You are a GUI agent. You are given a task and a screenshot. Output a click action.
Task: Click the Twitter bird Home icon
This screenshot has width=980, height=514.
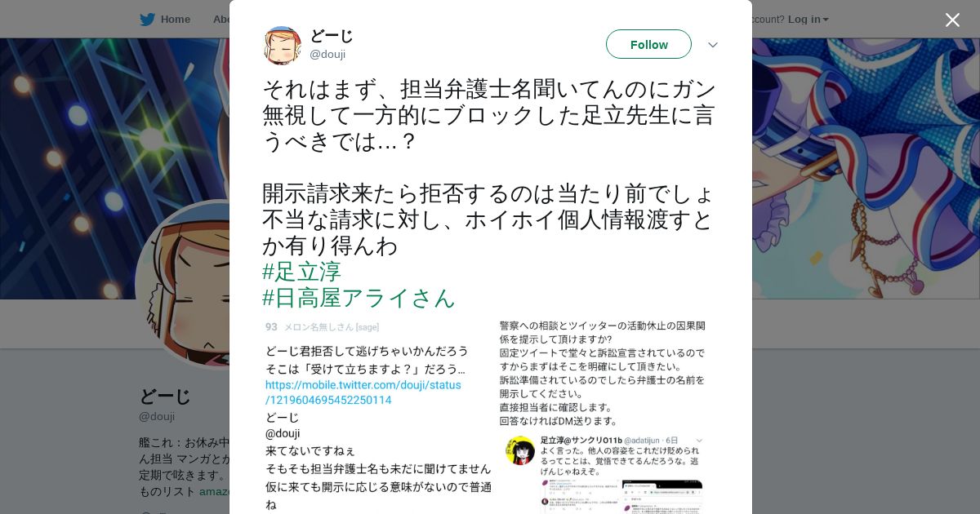147,19
